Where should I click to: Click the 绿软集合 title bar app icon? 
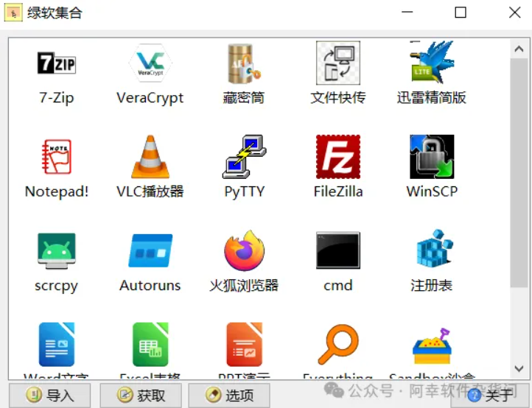13,13
